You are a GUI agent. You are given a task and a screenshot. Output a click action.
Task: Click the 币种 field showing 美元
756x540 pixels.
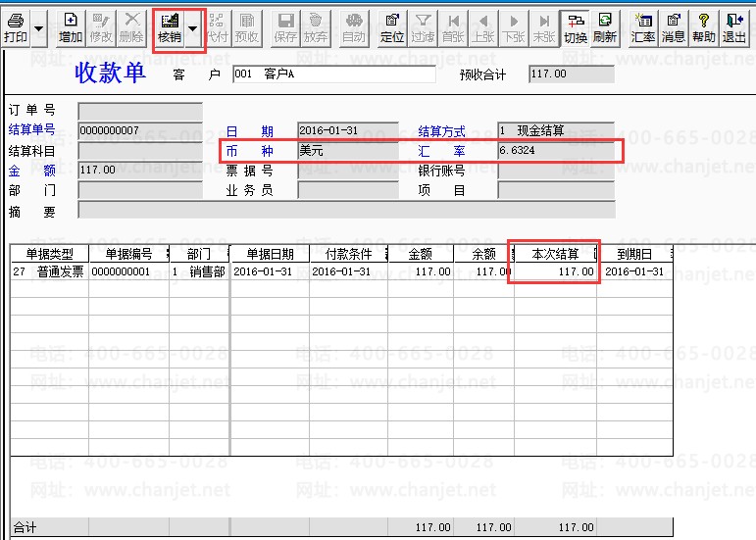click(348, 151)
